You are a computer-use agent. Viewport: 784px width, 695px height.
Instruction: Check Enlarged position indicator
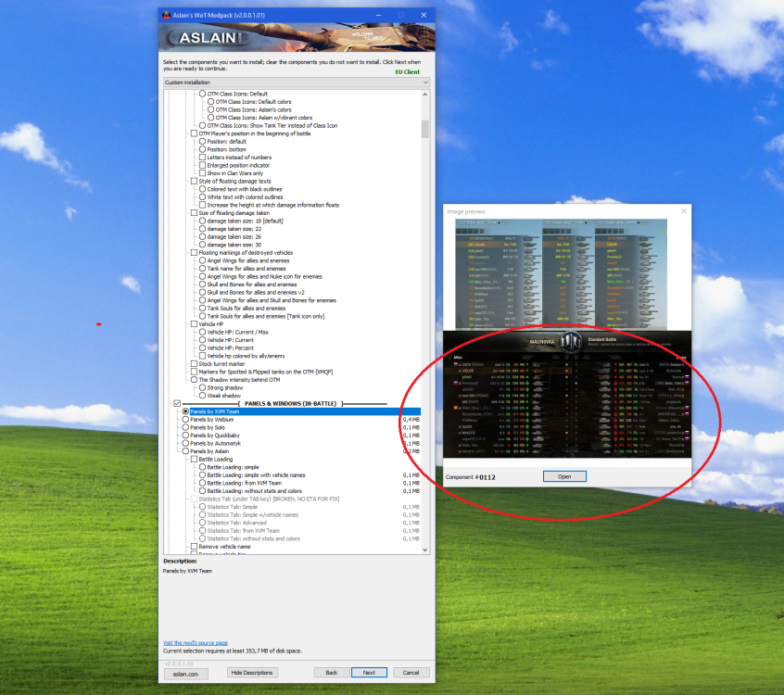coord(203,165)
